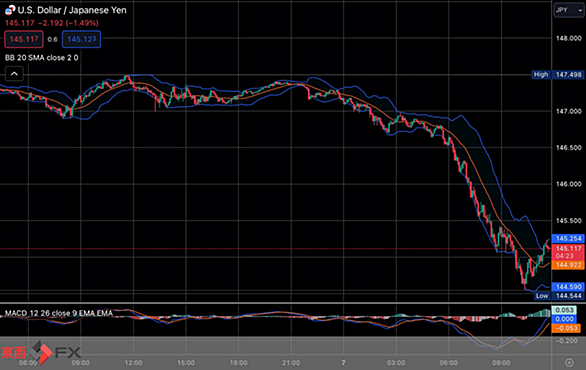Click the 12:00 time axis label
The width and height of the screenshot is (586, 370).
[x=133, y=363]
